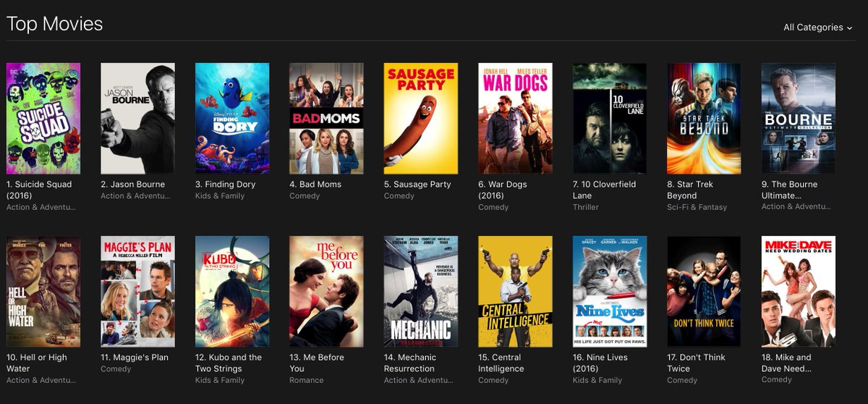The width and height of the screenshot is (868, 404).
Task: Open the Don't Think Twice poster
Action: point(704,292)
